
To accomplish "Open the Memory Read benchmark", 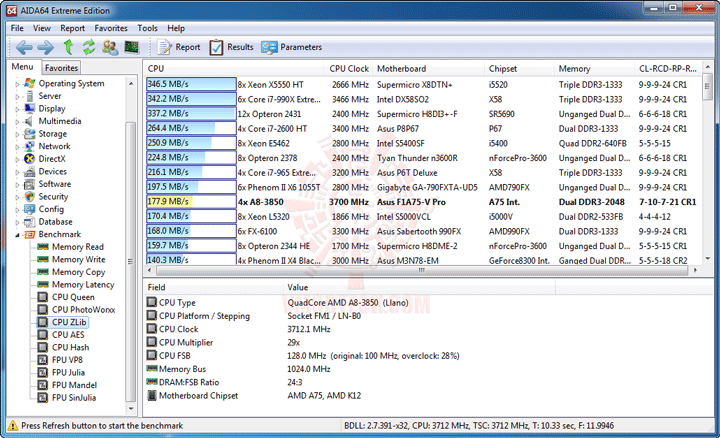I will pyautogui.click(x=78, y=247).
